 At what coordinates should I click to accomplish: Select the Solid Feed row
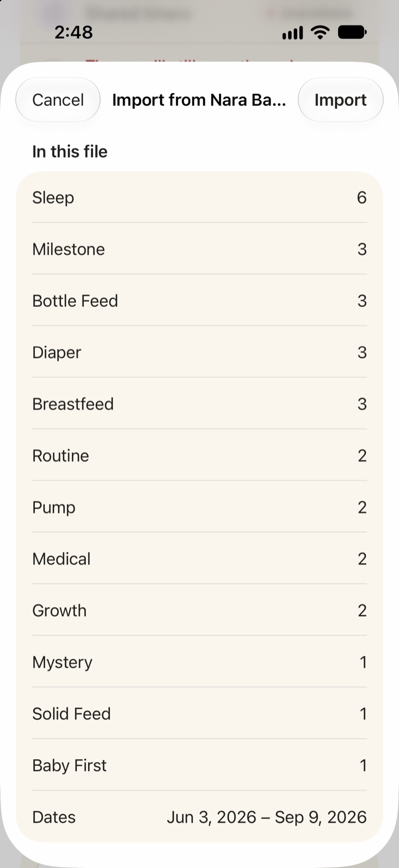click(x=199, y=713)
